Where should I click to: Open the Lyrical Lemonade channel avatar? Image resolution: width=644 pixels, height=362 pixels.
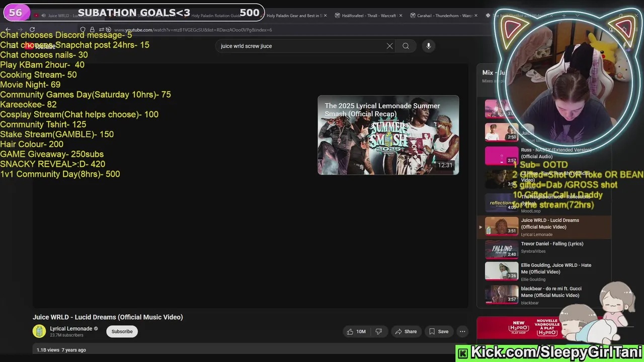tap(39, 331)
